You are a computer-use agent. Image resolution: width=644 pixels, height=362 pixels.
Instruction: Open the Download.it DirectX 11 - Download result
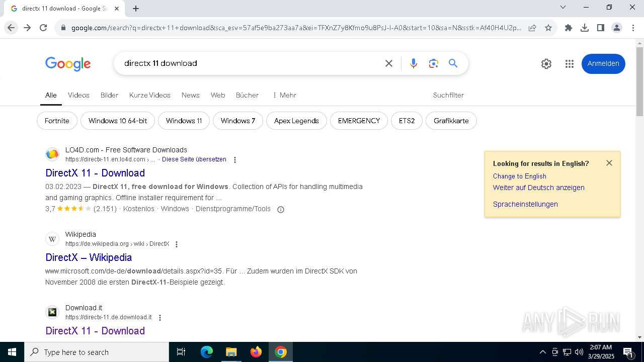click(x=95, y=331)
